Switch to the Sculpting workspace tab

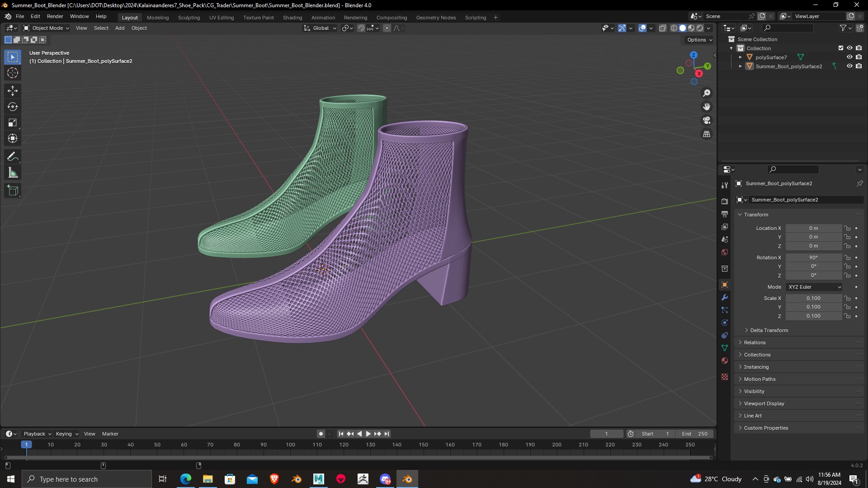click(189, 18)
